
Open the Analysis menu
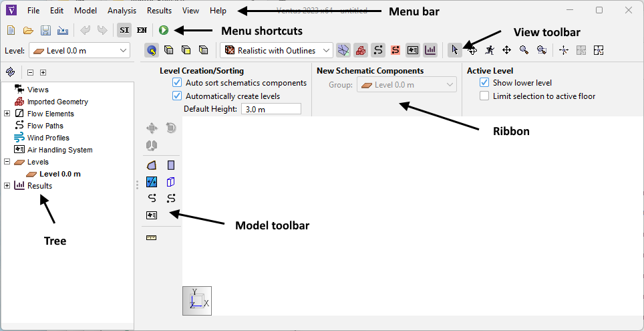point(122,11)
